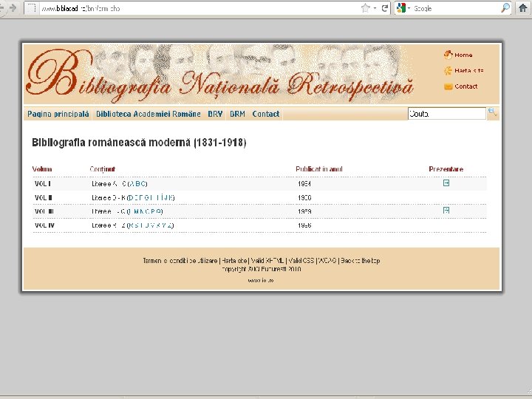Open the presentation icon for VOL I

pos(446,183)
